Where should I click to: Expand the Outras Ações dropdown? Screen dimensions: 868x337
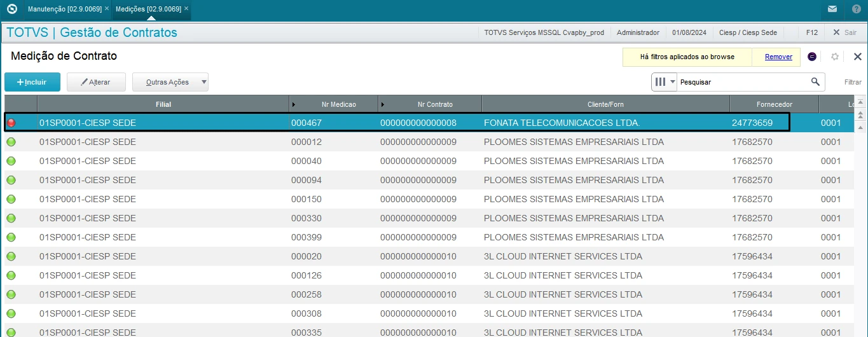coord(203,82)
